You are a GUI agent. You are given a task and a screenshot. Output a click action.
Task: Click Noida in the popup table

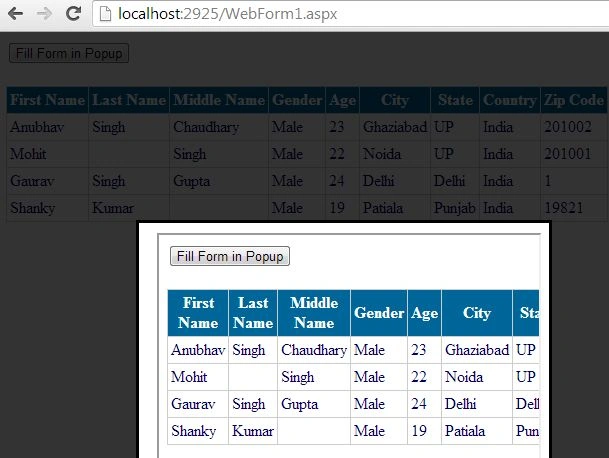(464, 377)
